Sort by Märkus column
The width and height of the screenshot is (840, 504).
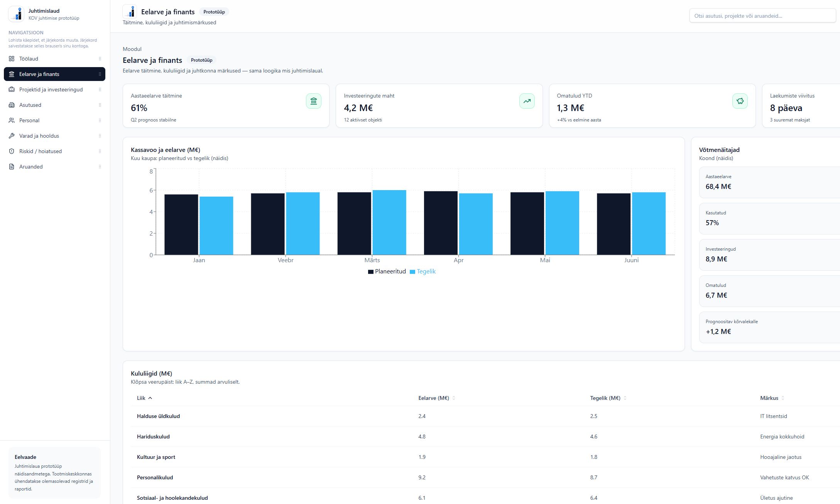[x=772, y=398]
